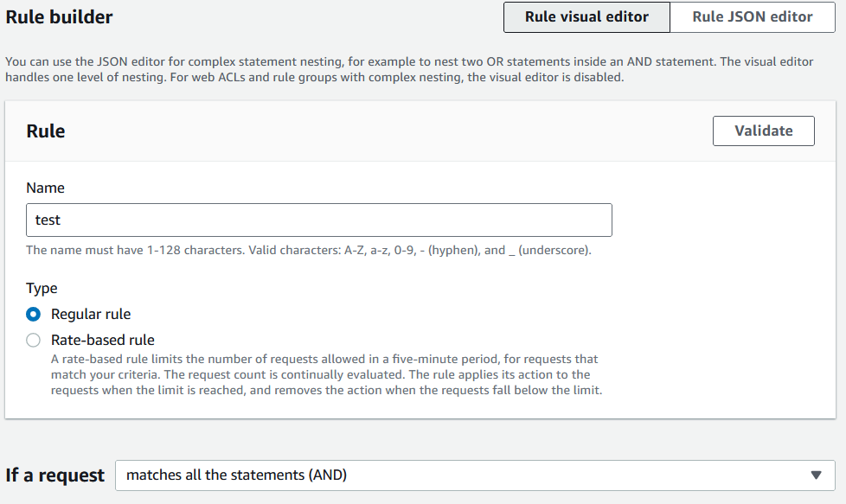Click the 'Type' section label
The image size is (846, 504).
pos(42,288)
